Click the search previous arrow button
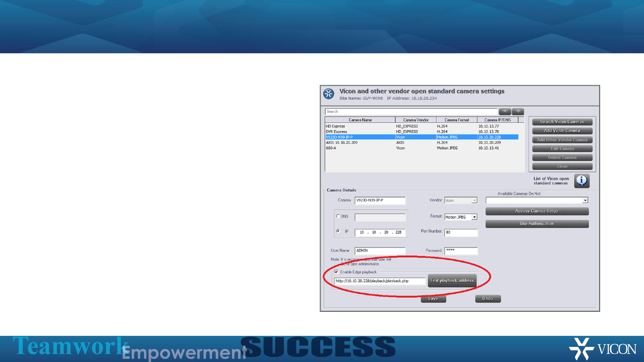Screen dimensions: 644x362 pyautogui.click(x=504, y=111)
